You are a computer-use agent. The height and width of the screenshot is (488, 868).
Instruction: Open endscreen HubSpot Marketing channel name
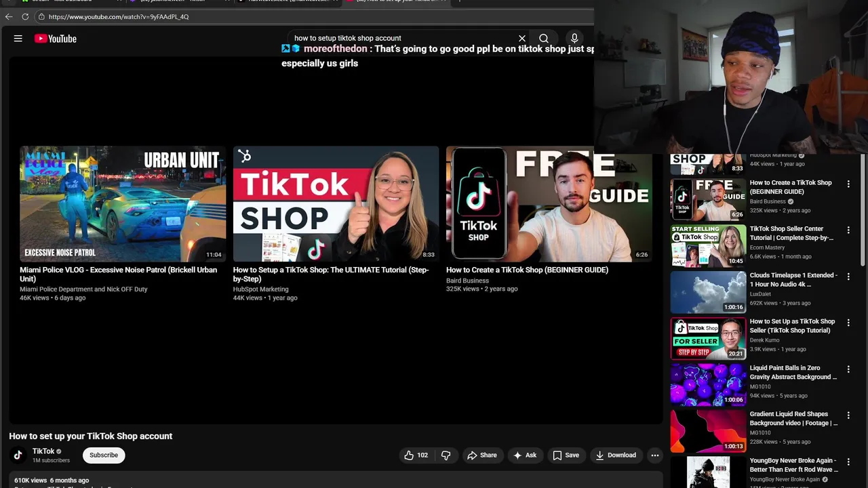(261, 289)
